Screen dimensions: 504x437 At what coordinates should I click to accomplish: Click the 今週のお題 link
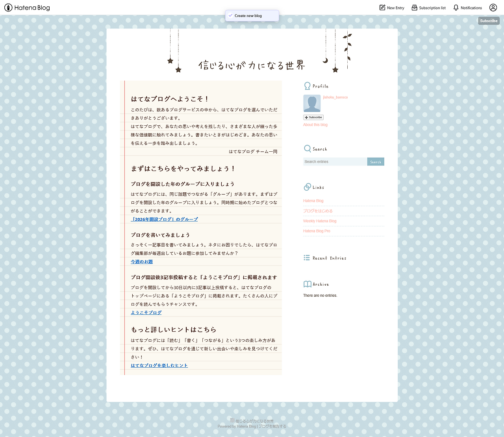point(141,261)
